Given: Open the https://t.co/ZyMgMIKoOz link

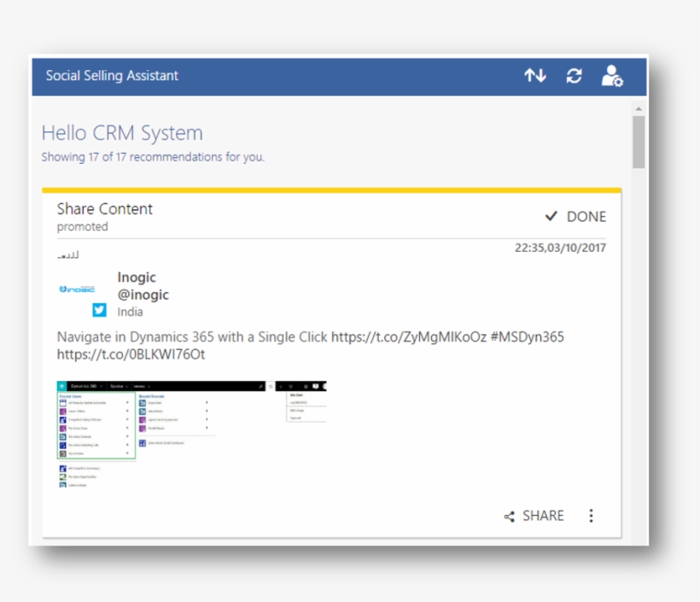Looking at the screenshot, I should tap(409, 336).
